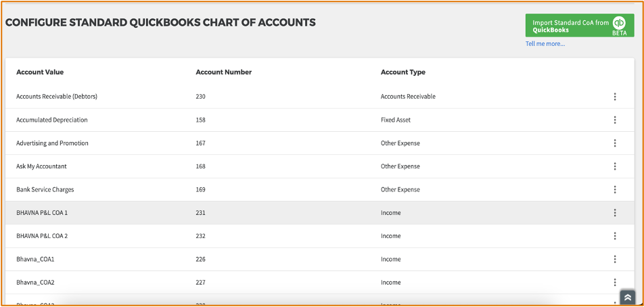Open options menu for BHAVNA P&L COA 1
Image resolution: width=644 pixels, height=307 pixels.
615,212
